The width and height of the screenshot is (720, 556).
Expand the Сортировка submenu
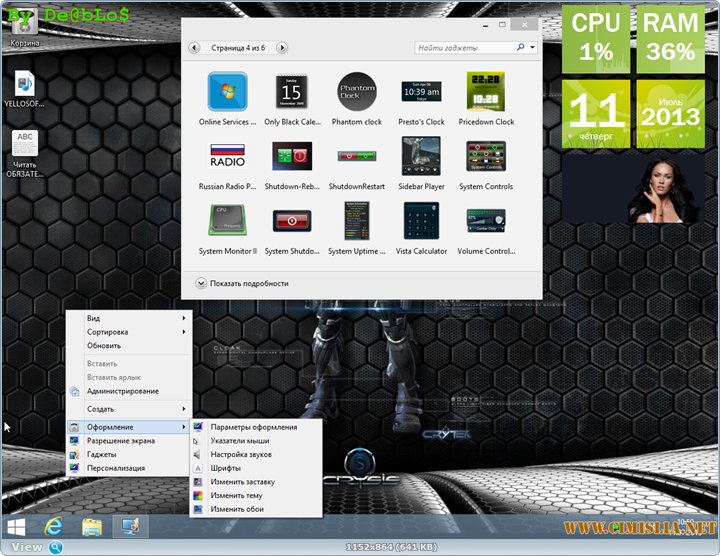128,332
